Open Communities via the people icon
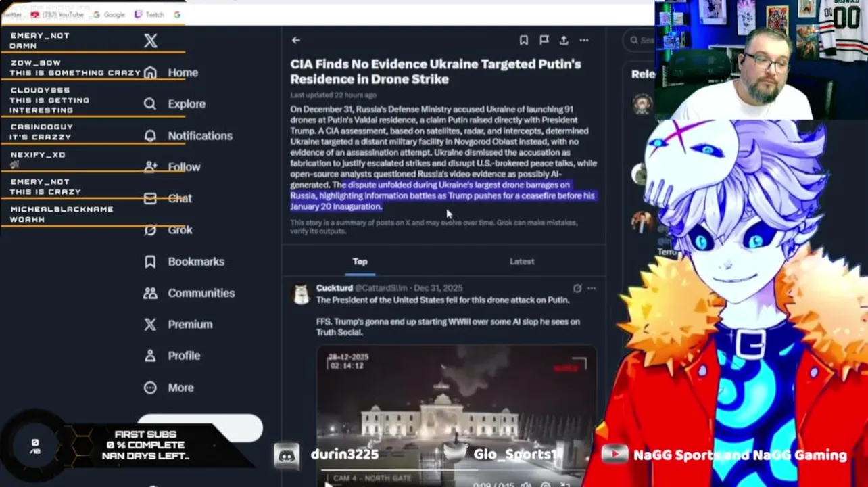Image resolution: width=868 pixels, height=487 pixels. coord(150,293)
